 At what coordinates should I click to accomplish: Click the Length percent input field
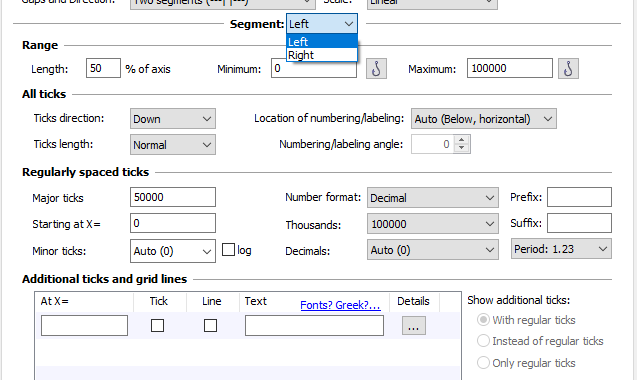(103, 68)
